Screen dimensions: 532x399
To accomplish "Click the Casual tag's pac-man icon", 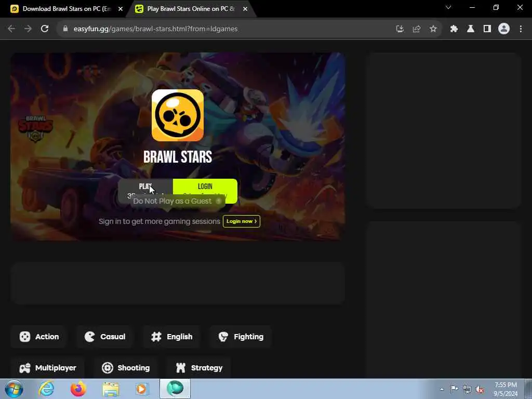I will 89,337.
